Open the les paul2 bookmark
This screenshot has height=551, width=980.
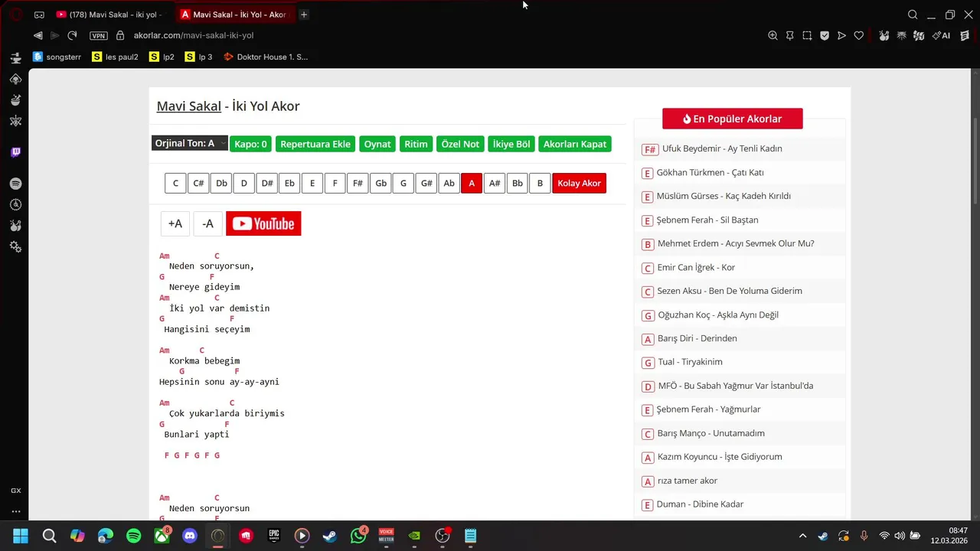point(115,57)
